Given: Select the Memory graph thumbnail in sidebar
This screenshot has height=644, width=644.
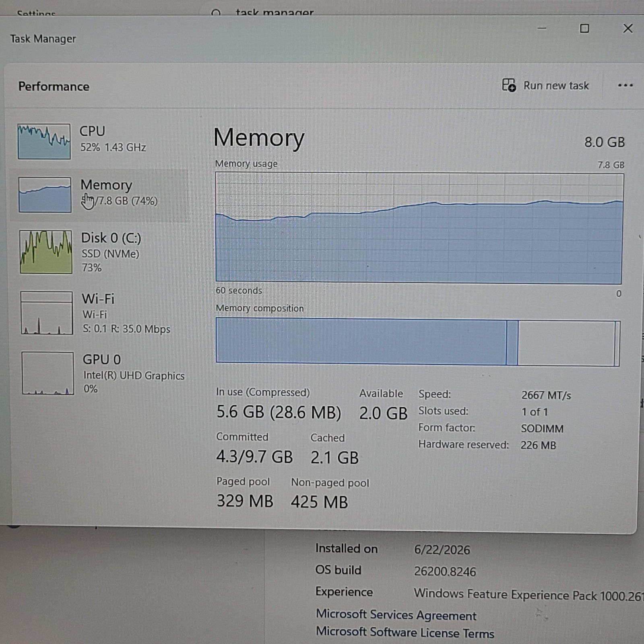Looking at the screenshot, I should [45, 194].
